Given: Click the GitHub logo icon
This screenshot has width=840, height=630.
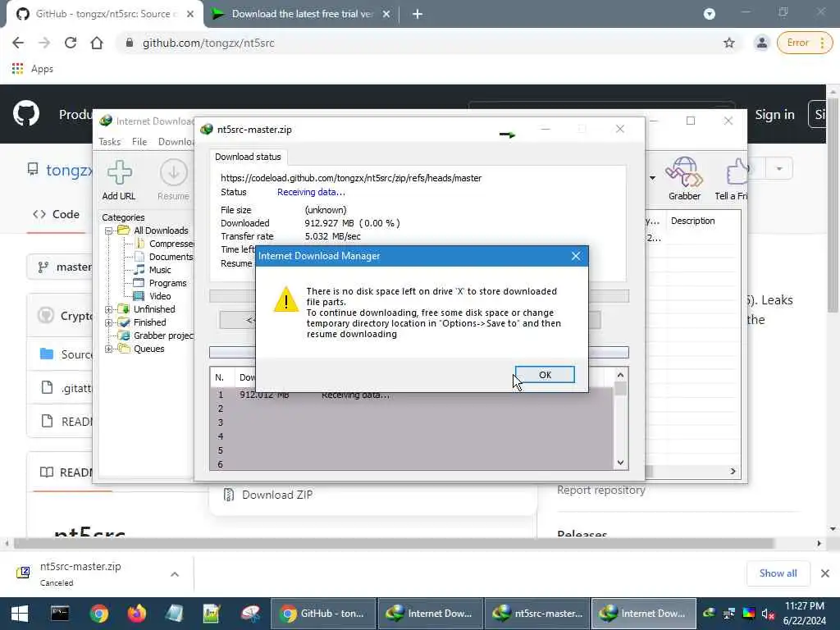Looking at the screenshot, I should click(25, 113).
